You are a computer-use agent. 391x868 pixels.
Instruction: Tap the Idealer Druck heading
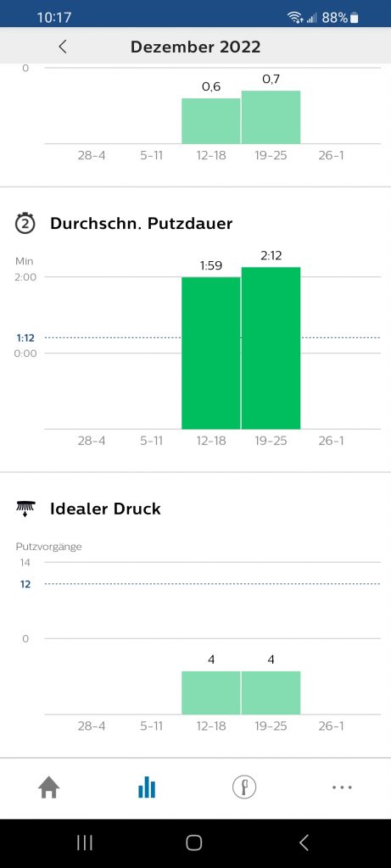pyautogui.click(x=105, y=509)
